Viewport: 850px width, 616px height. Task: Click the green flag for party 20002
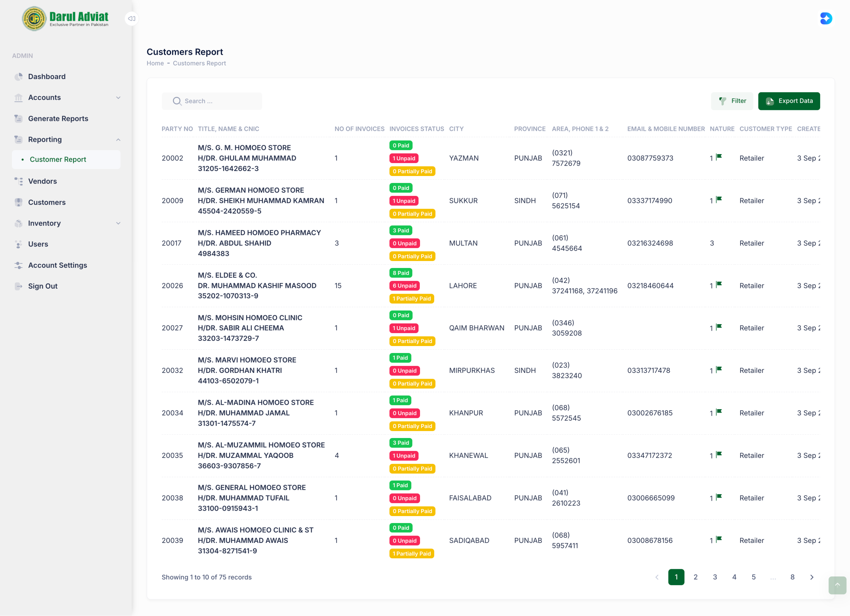(719, 157)
